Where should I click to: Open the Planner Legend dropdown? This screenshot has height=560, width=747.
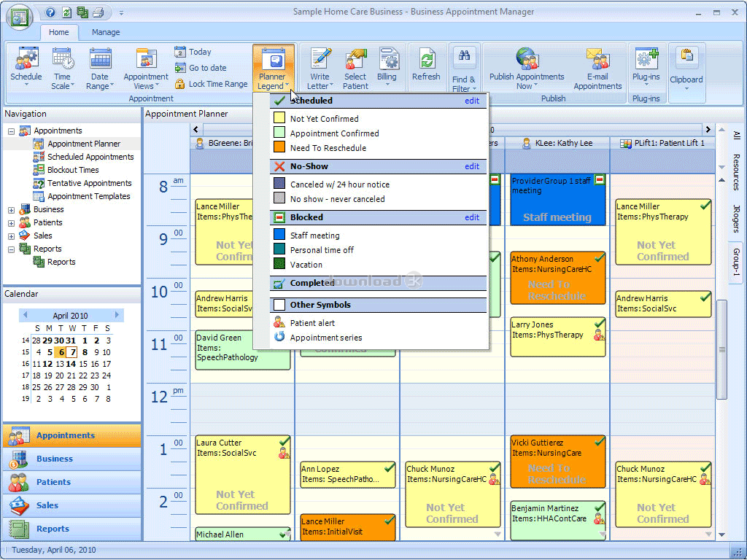(273, 69)
